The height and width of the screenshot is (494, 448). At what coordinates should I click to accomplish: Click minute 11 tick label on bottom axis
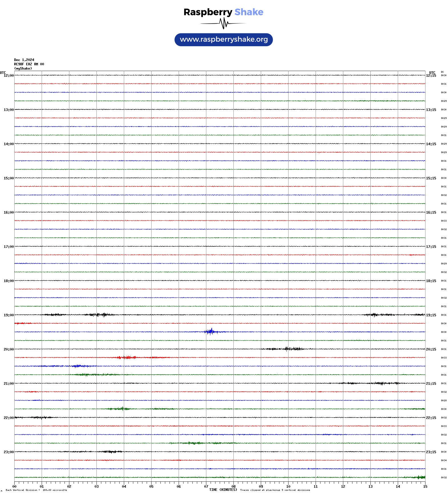(x=316, y=487)
